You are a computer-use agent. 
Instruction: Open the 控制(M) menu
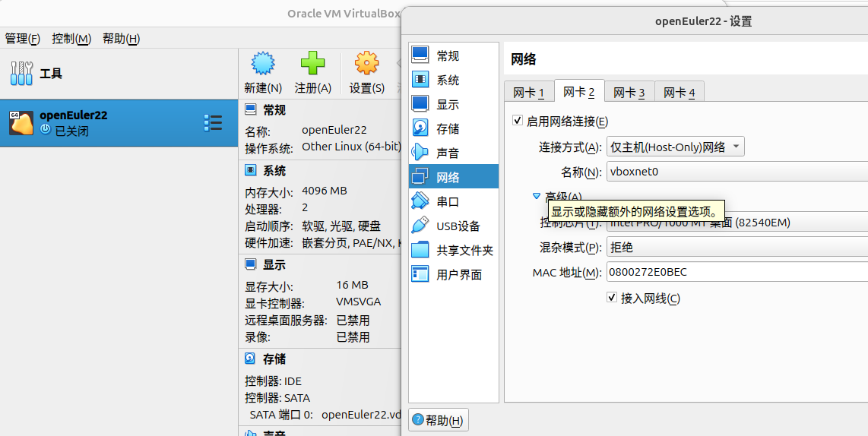coord(71,39)
